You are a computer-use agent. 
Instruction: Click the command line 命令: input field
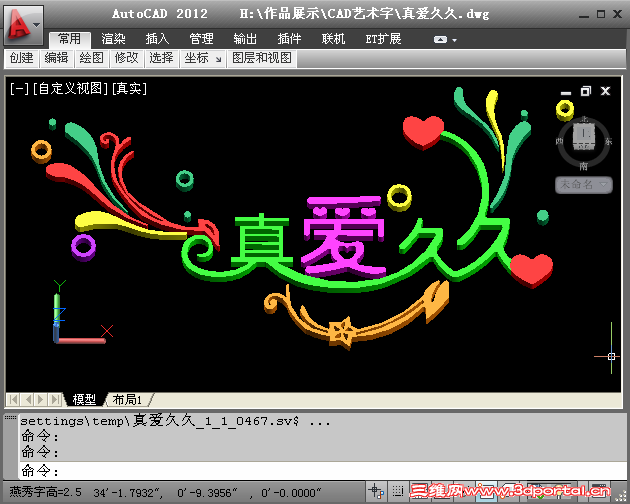click(x=323, y=471)
